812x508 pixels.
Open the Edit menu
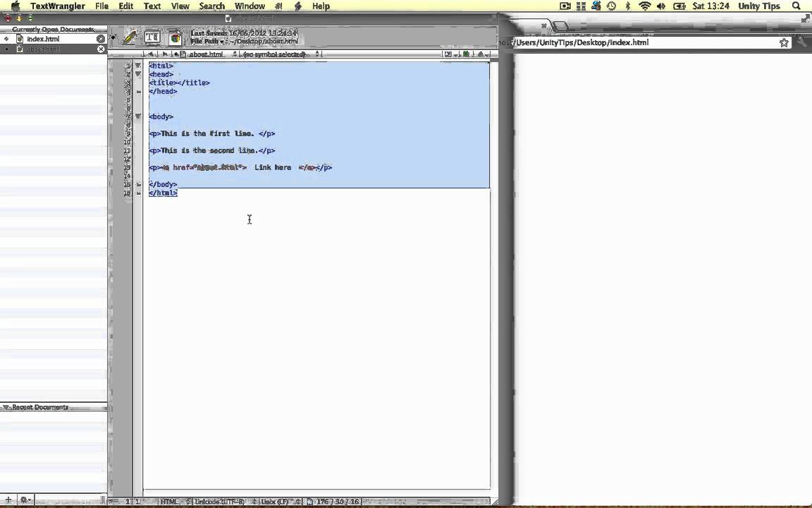pyautogui.click(x=126, y=6)
